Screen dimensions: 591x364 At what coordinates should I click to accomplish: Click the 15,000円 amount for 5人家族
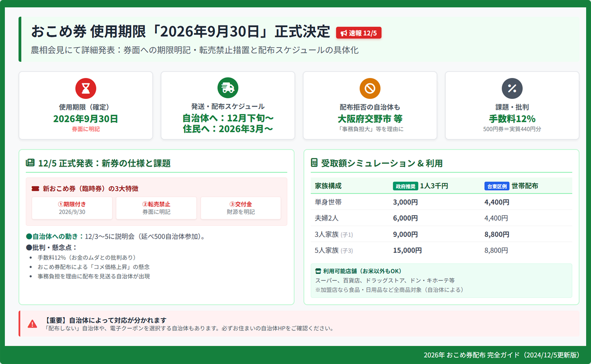(407, 250)
